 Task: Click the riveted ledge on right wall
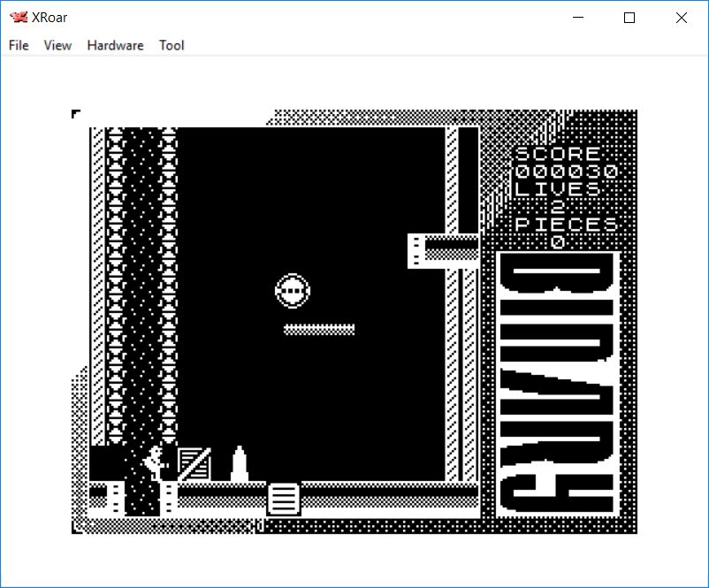(x=442, y=250)
